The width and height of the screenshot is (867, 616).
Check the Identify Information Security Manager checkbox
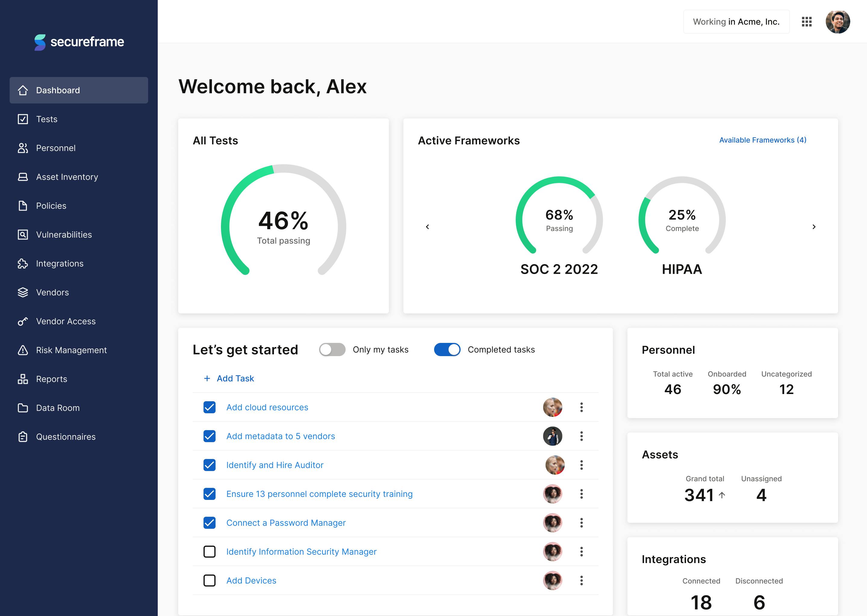[210, 552]
